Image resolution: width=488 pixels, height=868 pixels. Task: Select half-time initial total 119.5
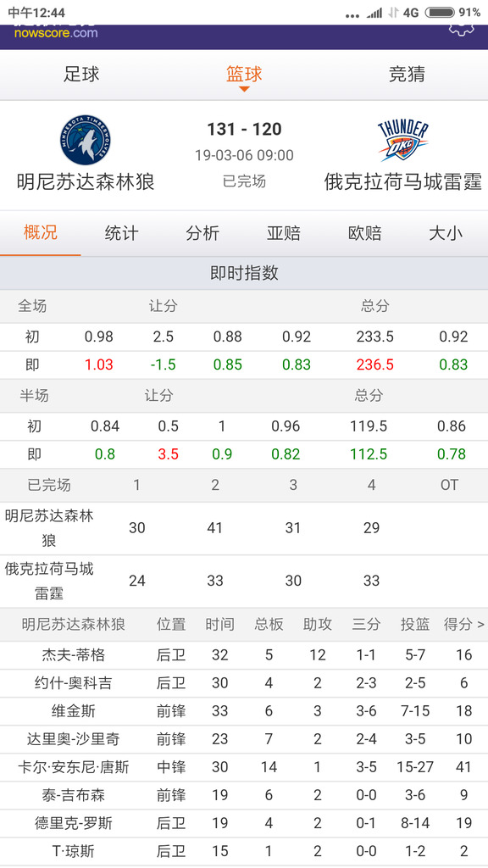(x=369, y=426)
